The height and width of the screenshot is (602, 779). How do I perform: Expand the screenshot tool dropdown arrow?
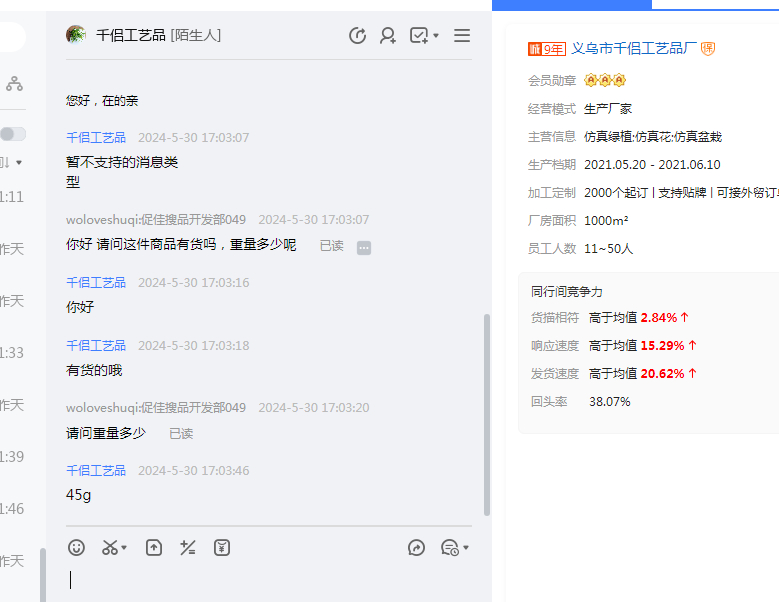point(124,548)
